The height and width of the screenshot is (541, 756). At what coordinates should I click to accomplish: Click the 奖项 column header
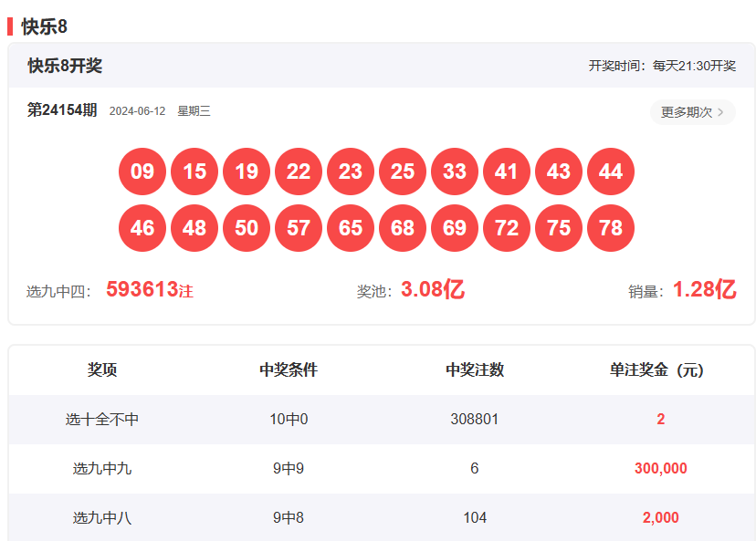[102, 369]
